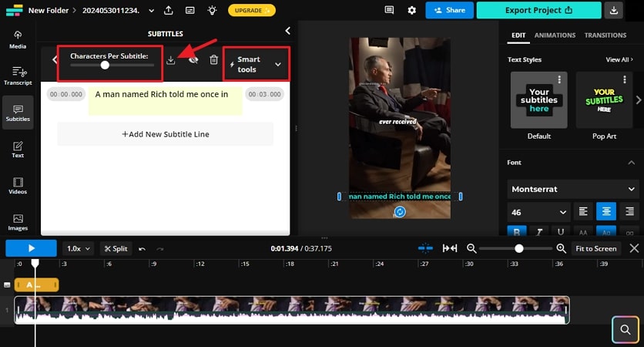Open the 1.0x playback speed dropdown
The image size is (644, 347).
click(79, 249)
